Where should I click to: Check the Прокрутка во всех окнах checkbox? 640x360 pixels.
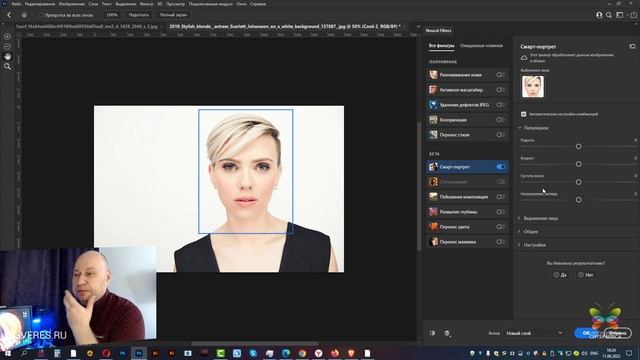[x=41, y=15]
